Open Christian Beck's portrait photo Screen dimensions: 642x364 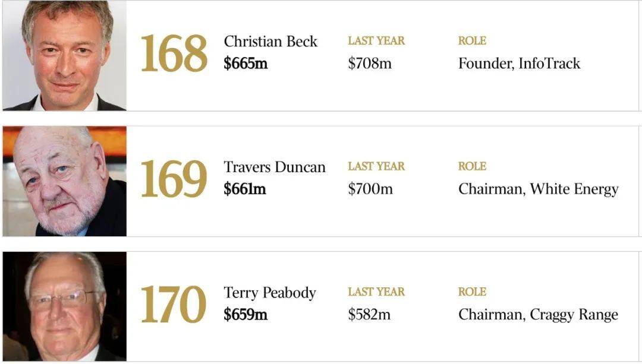point(65,56)
